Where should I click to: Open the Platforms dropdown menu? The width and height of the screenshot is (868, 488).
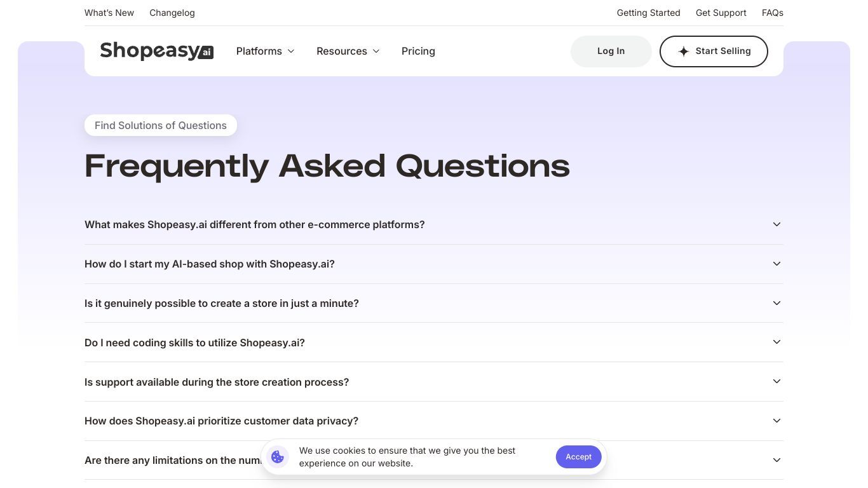pyautogui.click(x=265, y=51)
